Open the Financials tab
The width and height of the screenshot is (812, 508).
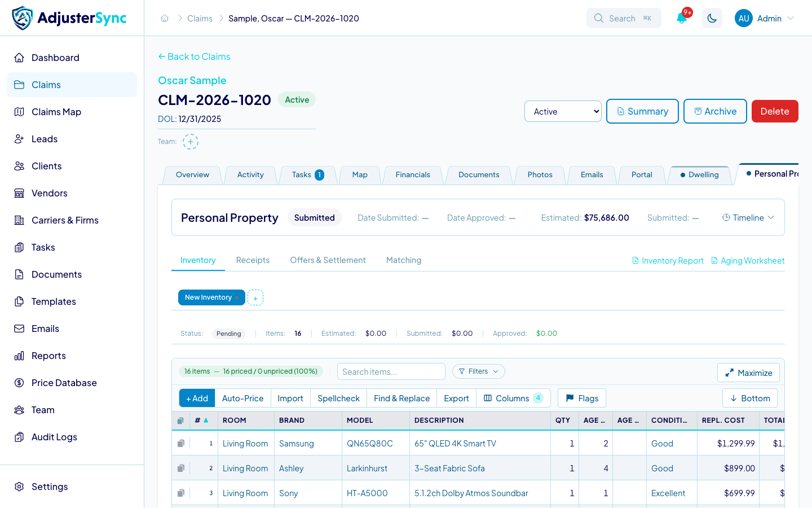pyautogui.click(x=413, y=175)
